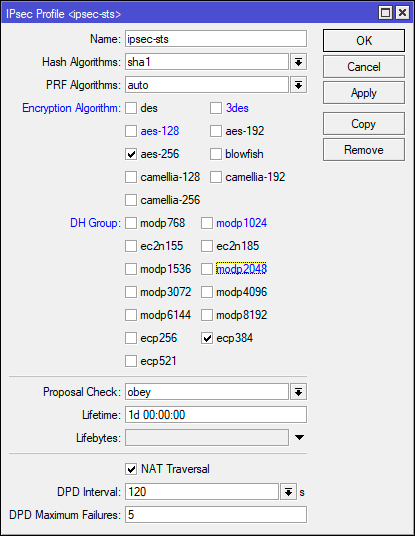Screen dimensions: 415x536
Task: Uncheck the ecp384 DH group
Action: coord(207,338)
